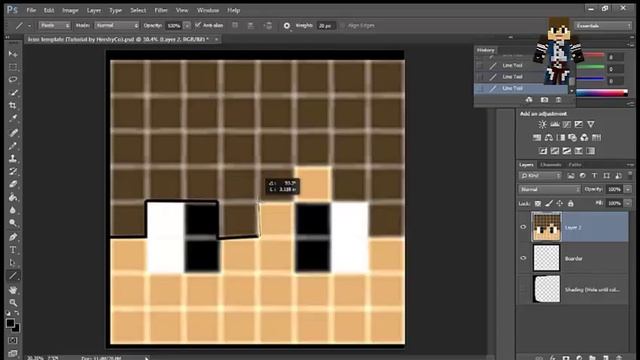Add a Photo Filter adjustment
Viewport: 640px width, 360px height.
[x=572, y=138]
